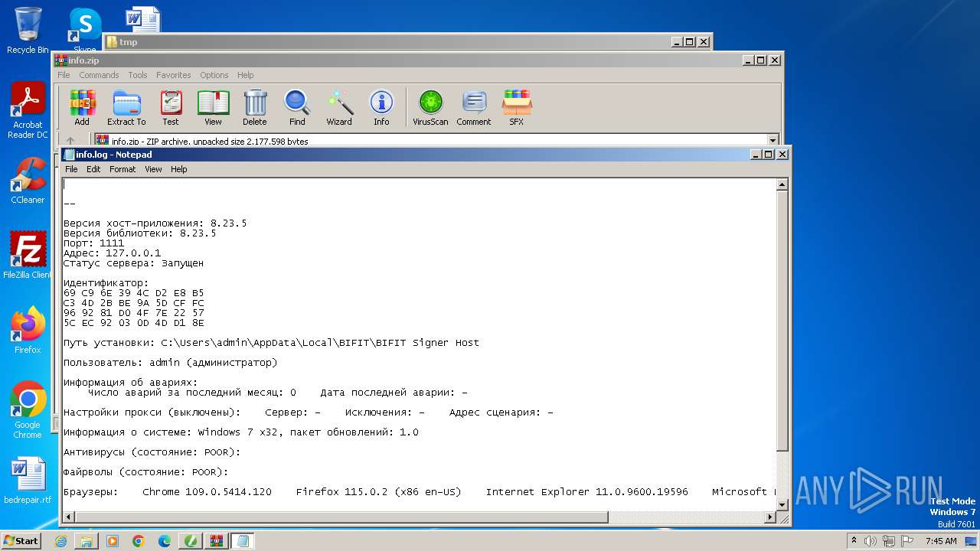Click Notepad horizontal scrollbar right arrow
Viewport: 980px width, 551px height.
770,517
